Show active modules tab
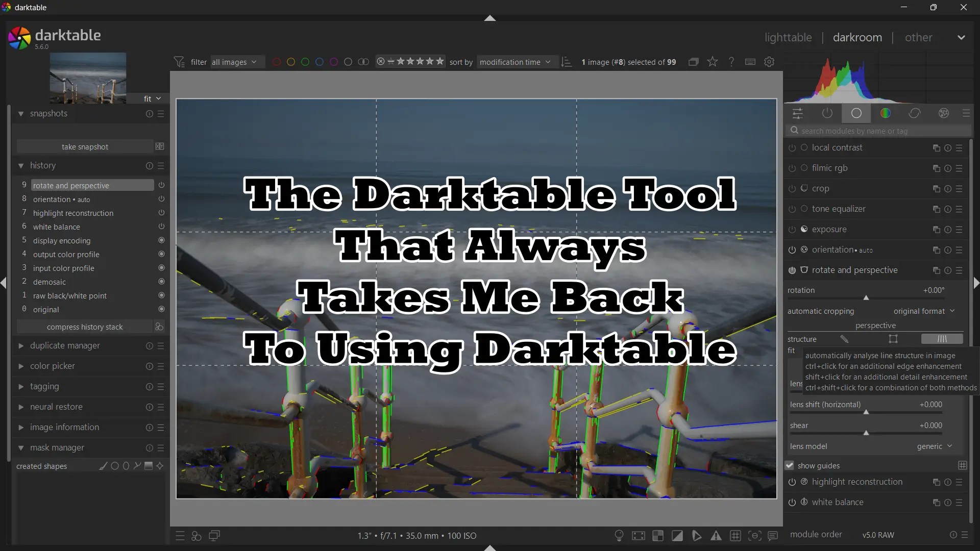The width and height of the screenshot is (980, 551). click(827, 113)
